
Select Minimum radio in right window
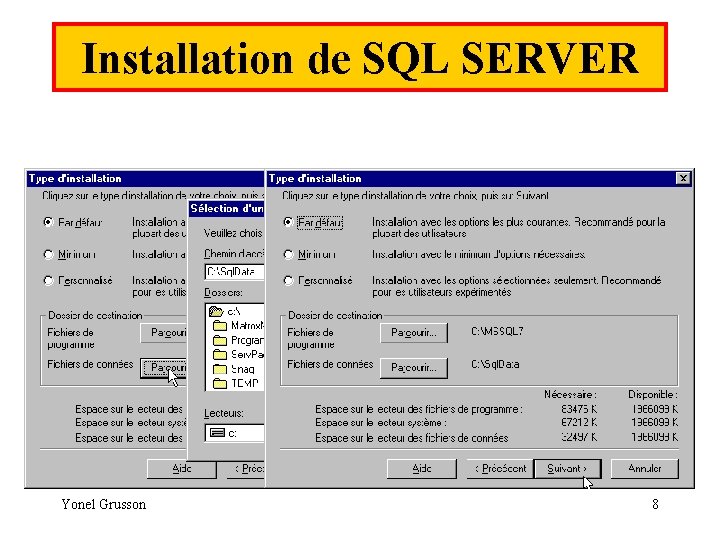click(288, 254)
